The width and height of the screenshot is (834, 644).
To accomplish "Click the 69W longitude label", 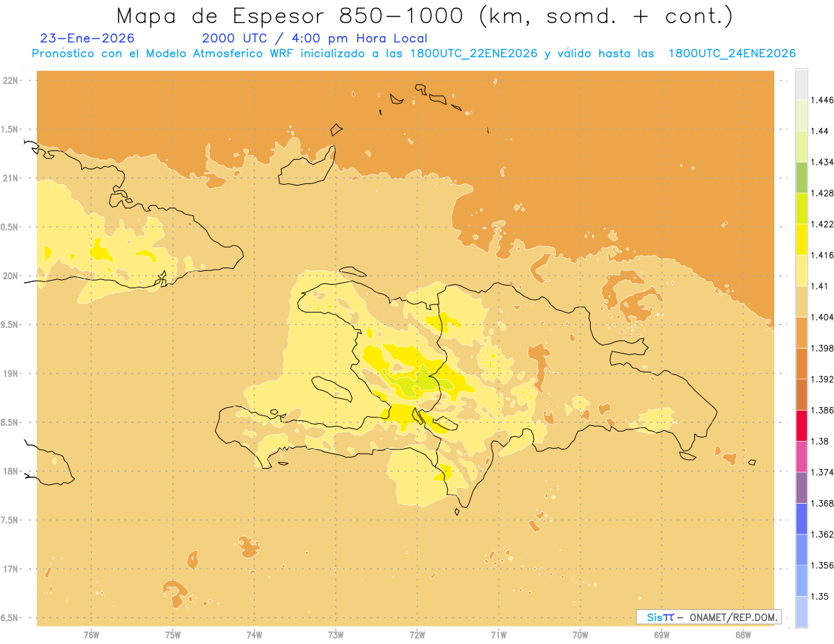I will pyautogui.click(x=662, y=634).
